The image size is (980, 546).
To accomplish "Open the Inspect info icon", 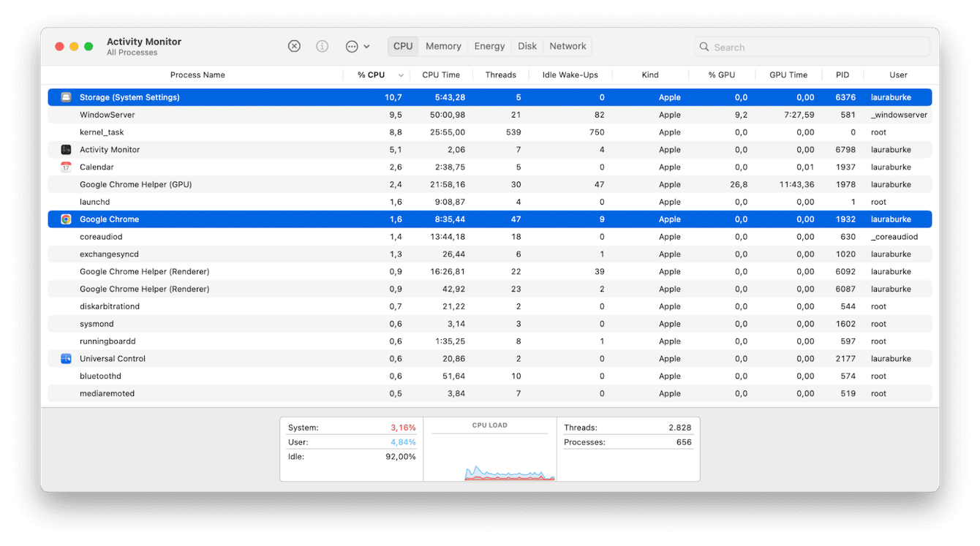I will [x=322, y=45].
